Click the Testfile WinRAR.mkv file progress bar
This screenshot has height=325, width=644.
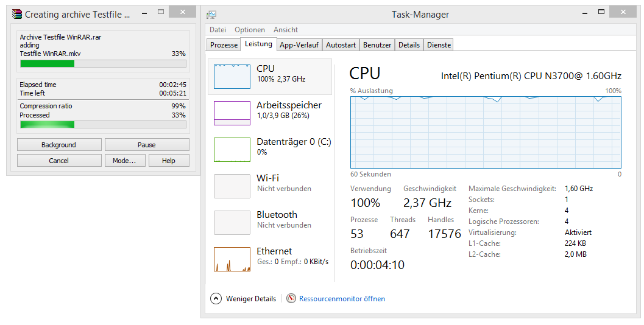(x=103, y=64)
